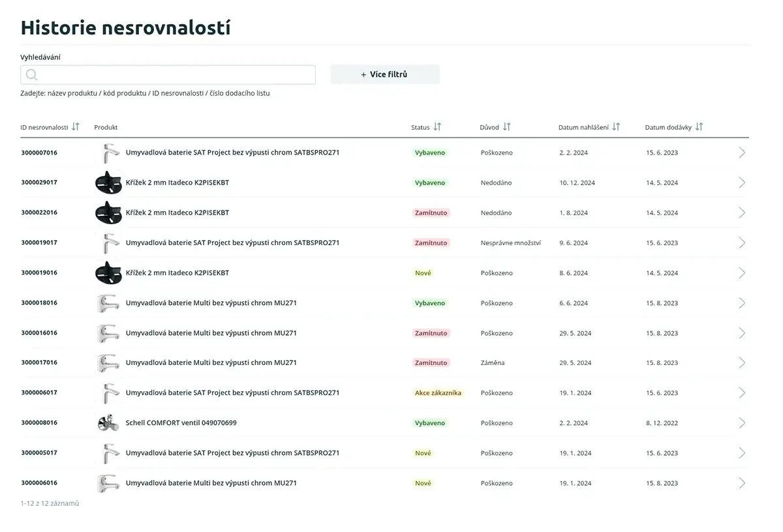
Task: Open more filters with Více filtrů
Action: click(x=384, y=74)
